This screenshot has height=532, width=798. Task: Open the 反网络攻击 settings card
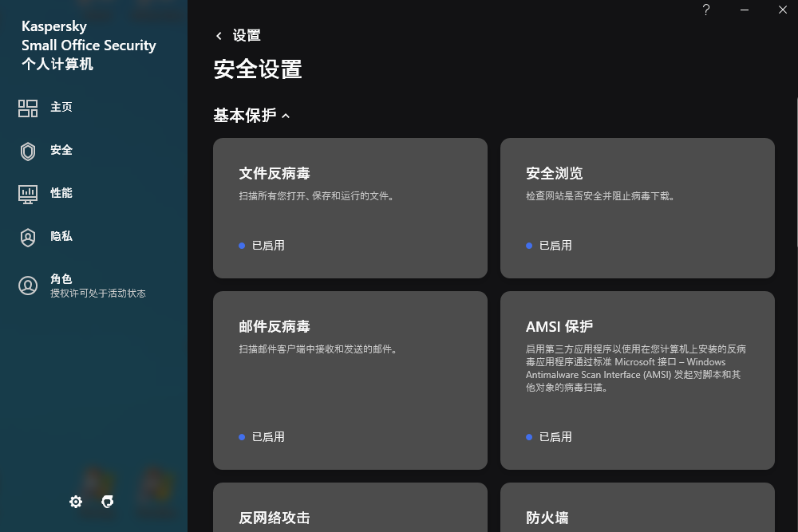pos(350,507)
